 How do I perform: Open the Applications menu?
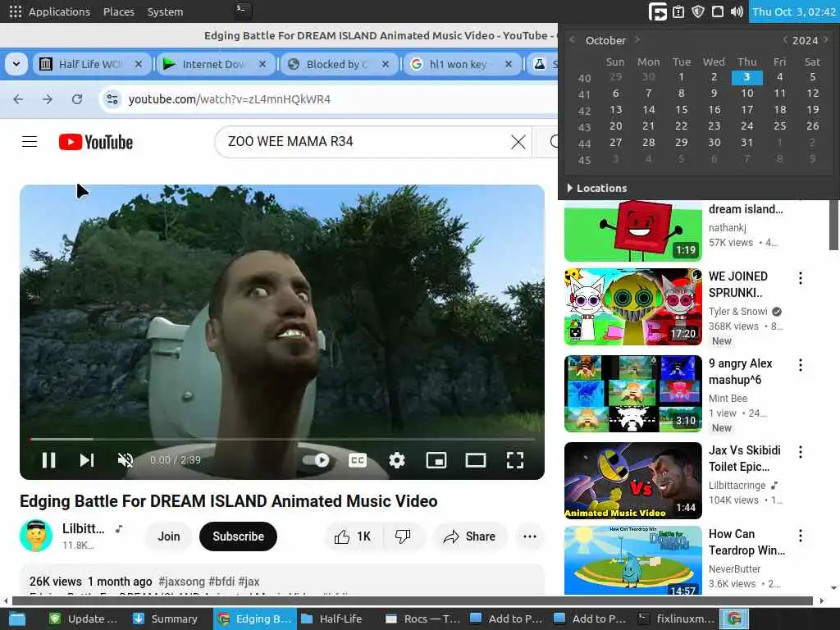click(50, 11)
